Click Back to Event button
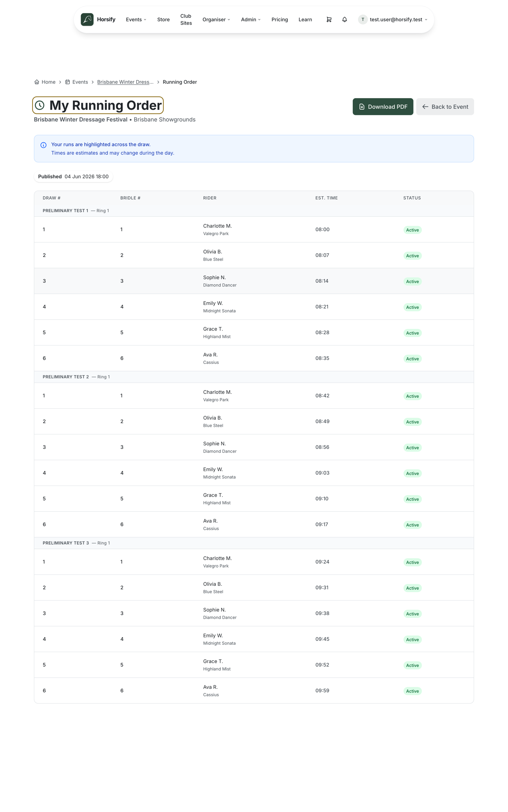 coord(445,107)
